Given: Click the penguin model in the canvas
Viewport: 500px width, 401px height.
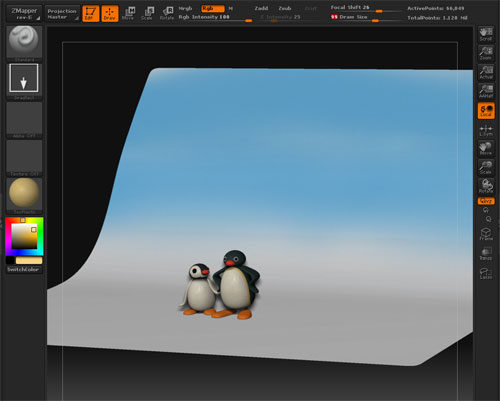Looking at the screenshot, I should [221, 285].
